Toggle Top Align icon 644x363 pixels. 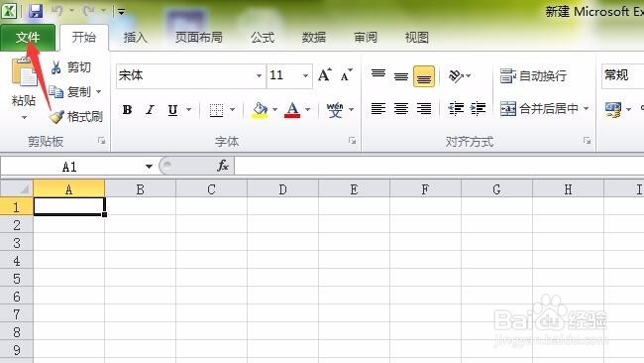coord(378,74)
